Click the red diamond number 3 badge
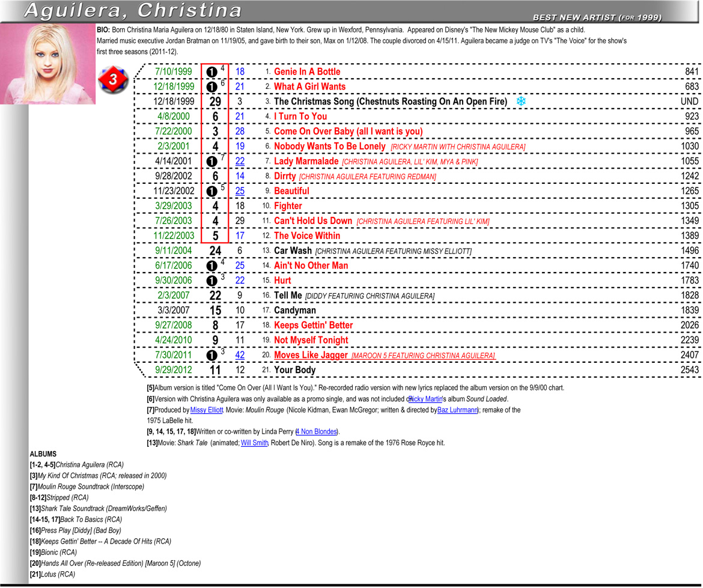Screen dimensions: 703x588 point(113,79)
